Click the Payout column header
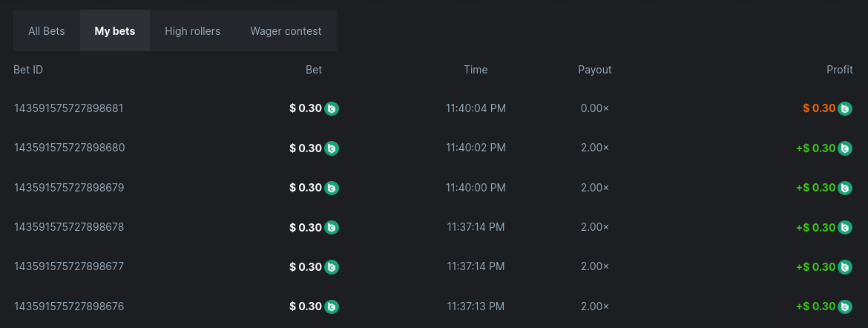868x328 pixels. [x=595, y=70]
